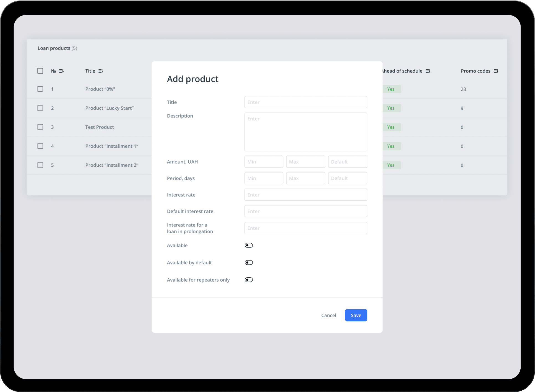
Task: Click the Amount Default field
Action: click(348, 162)
